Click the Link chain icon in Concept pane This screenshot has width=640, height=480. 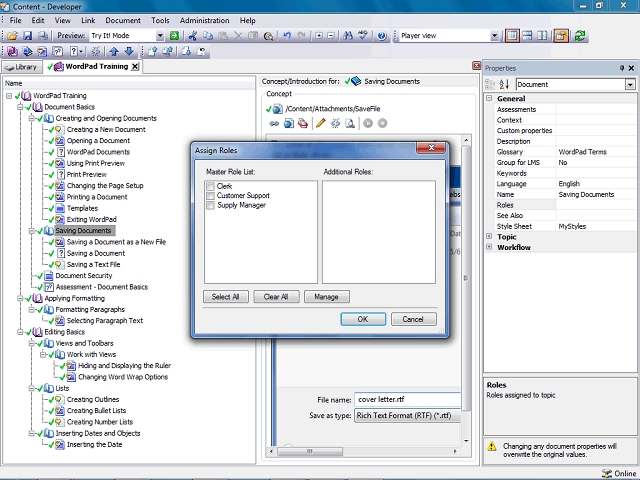tap(274, 123)
